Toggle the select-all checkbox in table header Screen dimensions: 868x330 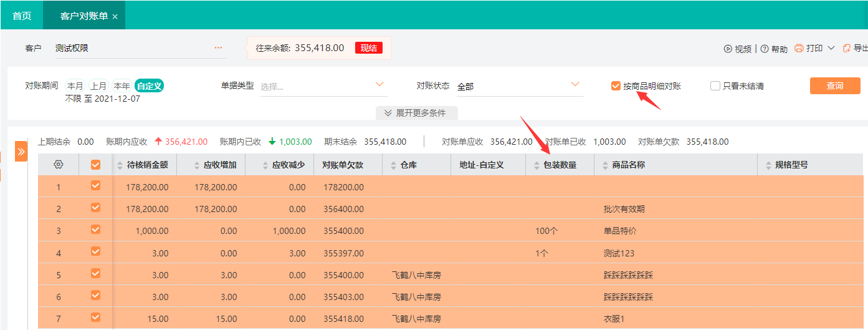point(95,165)
